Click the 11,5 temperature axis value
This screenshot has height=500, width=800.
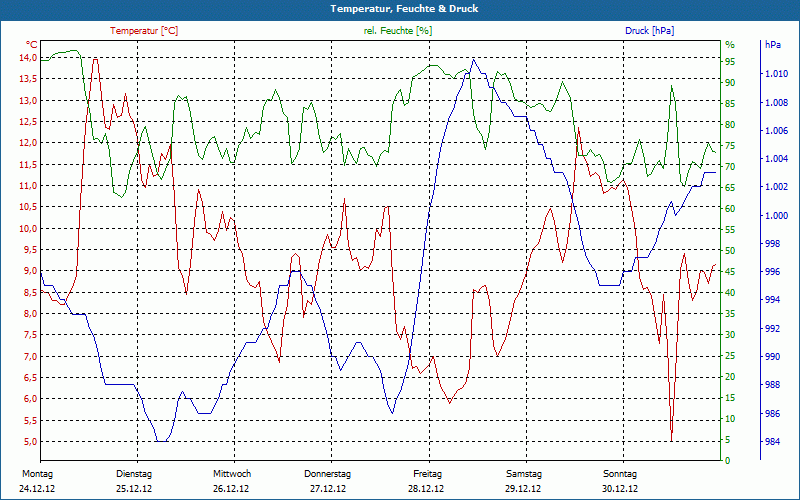coord(28,164)
